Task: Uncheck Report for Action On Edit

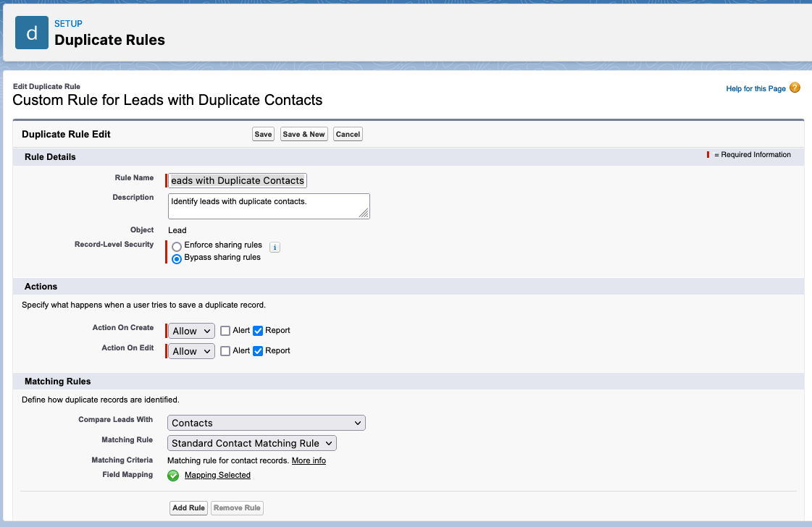Action: click(x=258, y=351)
